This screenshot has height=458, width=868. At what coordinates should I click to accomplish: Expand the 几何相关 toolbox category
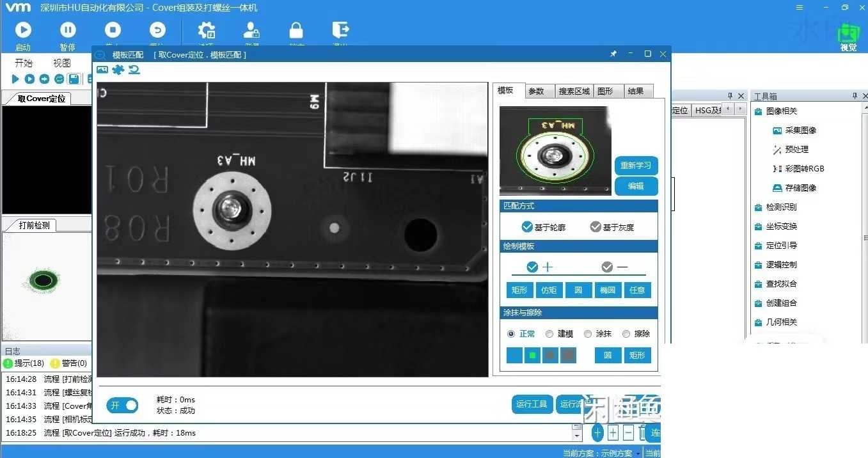pos(777,322)
